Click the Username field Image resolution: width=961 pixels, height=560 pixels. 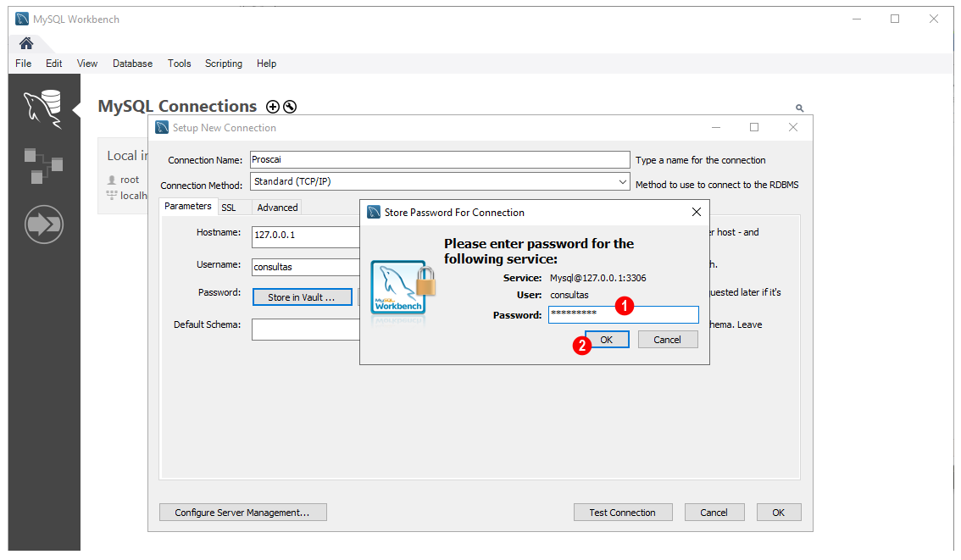(305, 267)
